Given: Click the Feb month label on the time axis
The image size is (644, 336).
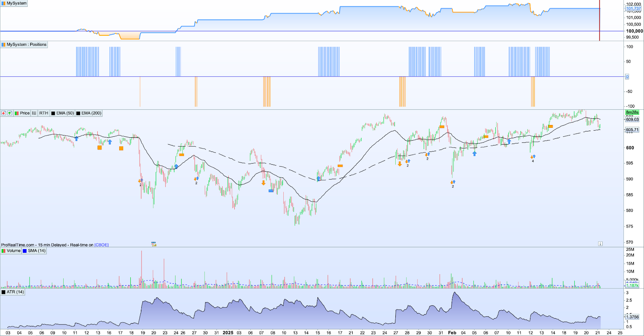Looking at the screenshot, I should pyautogui.click(x=452, y=333).
